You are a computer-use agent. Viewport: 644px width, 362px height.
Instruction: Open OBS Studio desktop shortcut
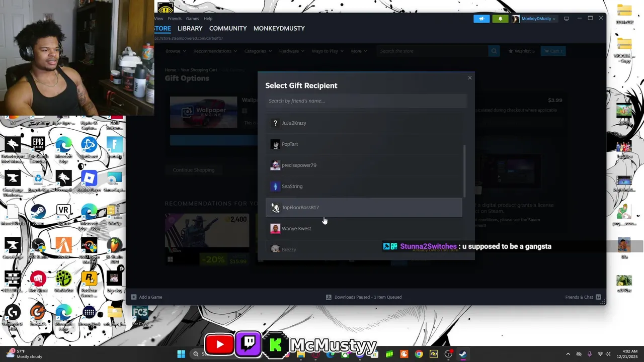38,248
